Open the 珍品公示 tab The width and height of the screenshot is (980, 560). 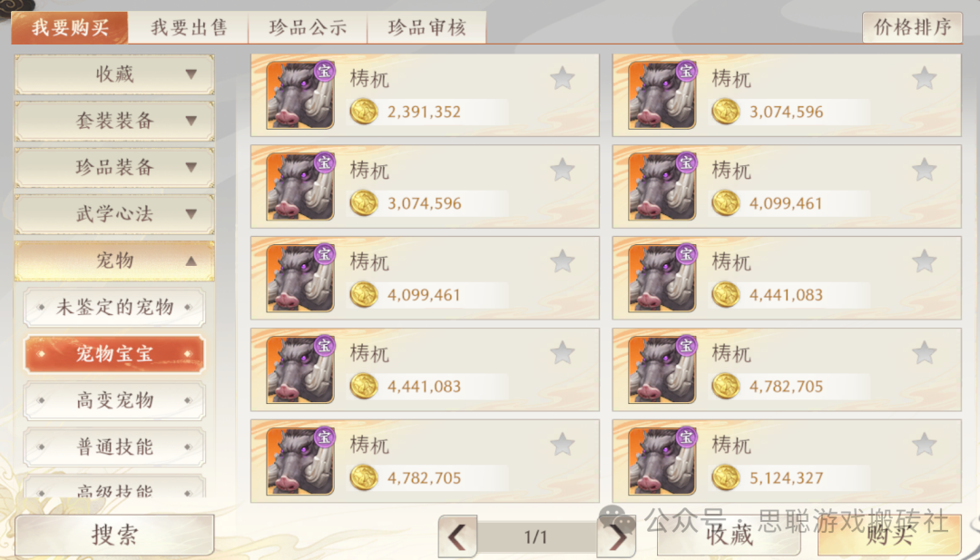(308, 27)
